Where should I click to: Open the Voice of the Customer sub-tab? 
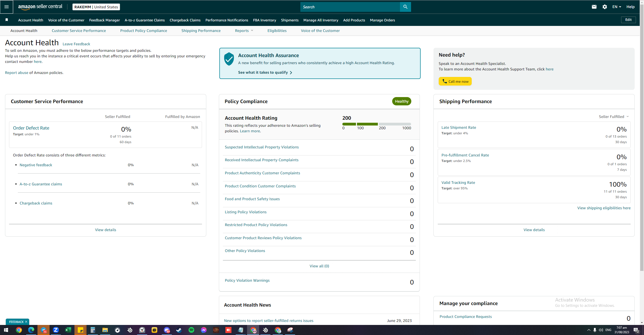tap(320, 31)
